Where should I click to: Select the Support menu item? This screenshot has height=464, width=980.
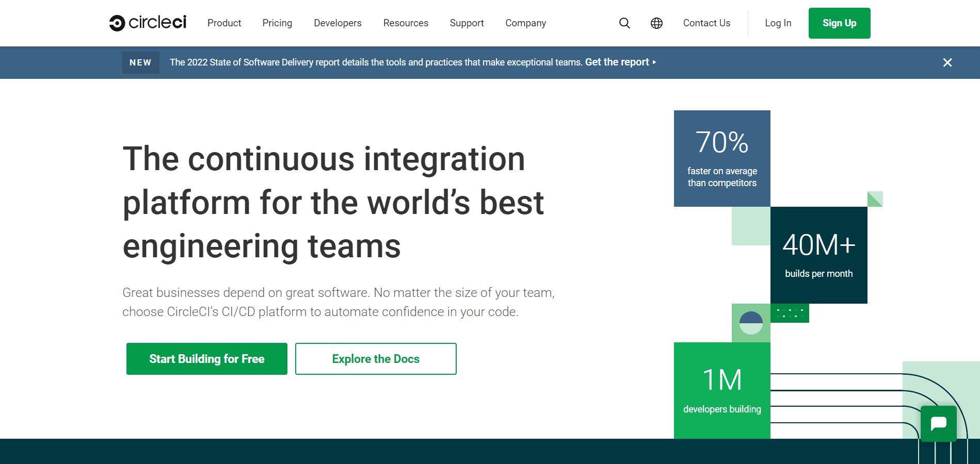coord(467,23)
